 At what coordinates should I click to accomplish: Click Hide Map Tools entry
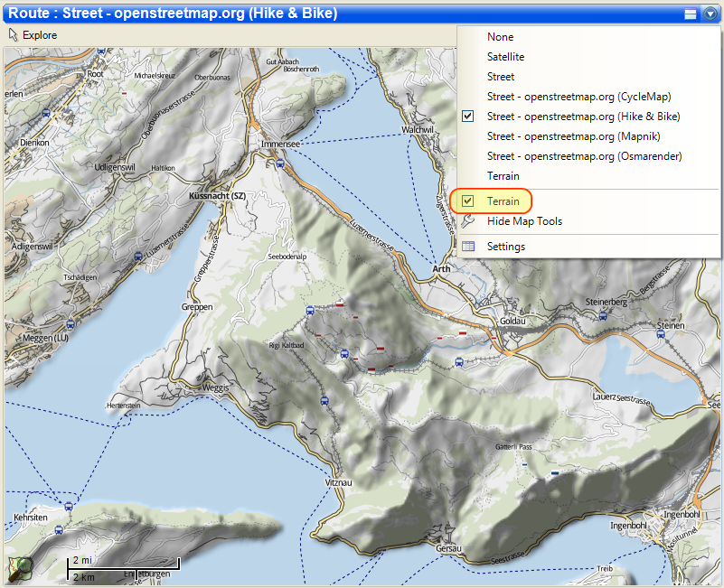tap(524, 221)
